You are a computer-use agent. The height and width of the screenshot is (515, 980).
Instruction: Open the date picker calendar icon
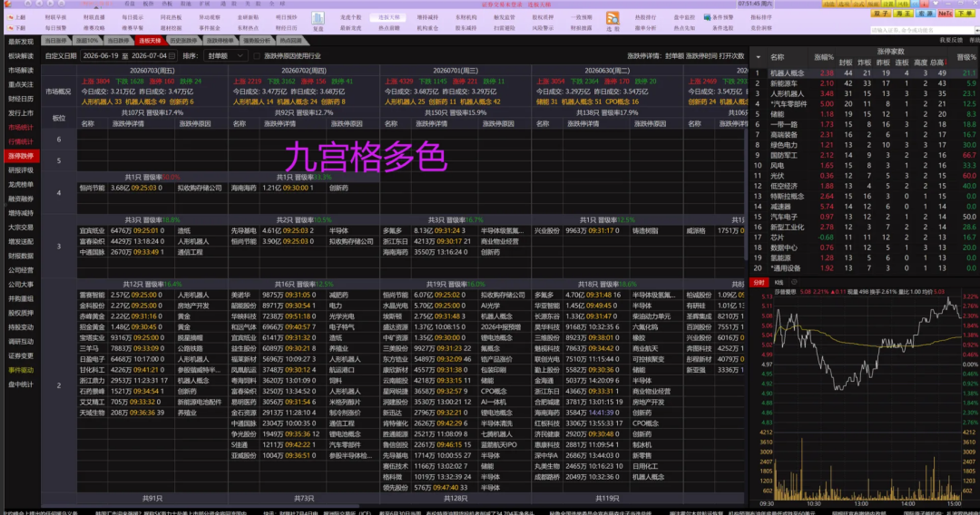(171, 56)
